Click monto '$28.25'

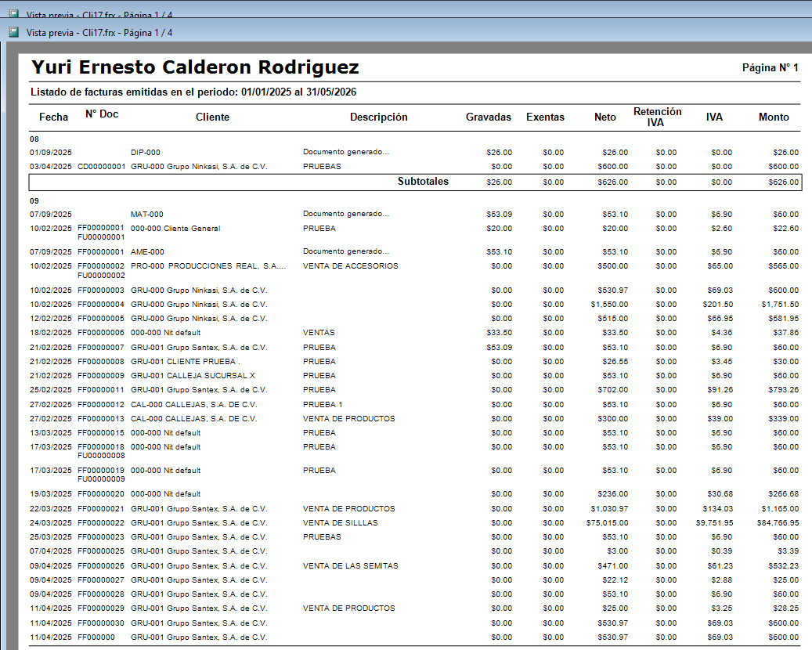(785, 608)
